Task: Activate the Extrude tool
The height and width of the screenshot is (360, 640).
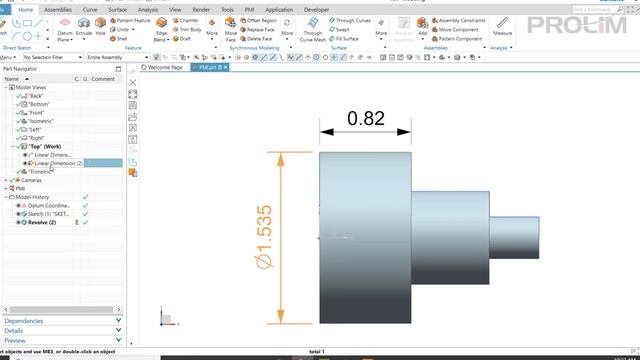Action: pos(84,27)
